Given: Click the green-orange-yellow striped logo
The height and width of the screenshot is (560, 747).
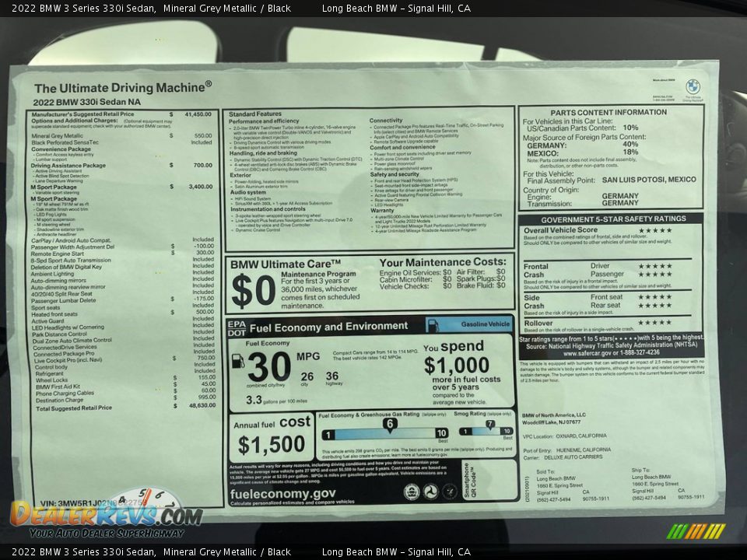Looking at the screenshot, I should tap(696, 531).
